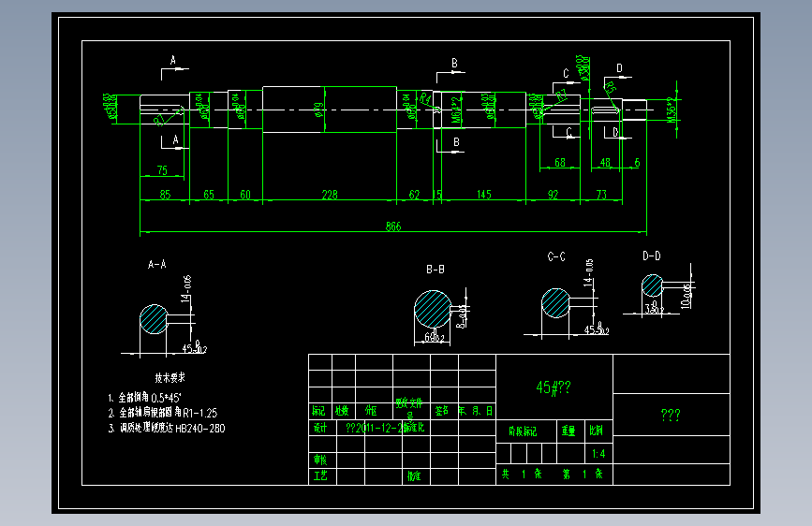The width and height of the screenshot is (812, 526).
Task: Select the 审核 cell in title block
Action: click(x=320, y=460)
